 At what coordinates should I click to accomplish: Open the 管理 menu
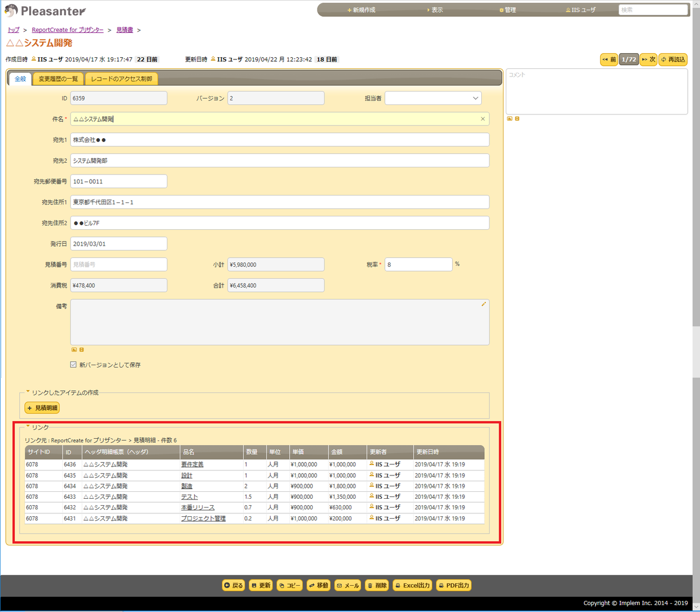click(508, 10)
